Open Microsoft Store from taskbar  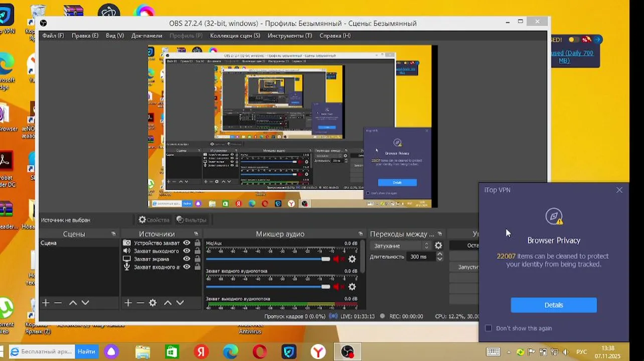(172, 352)
